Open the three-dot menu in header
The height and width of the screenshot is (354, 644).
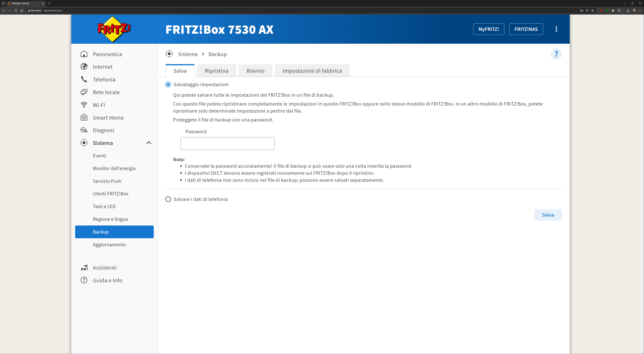pos(556,29)
